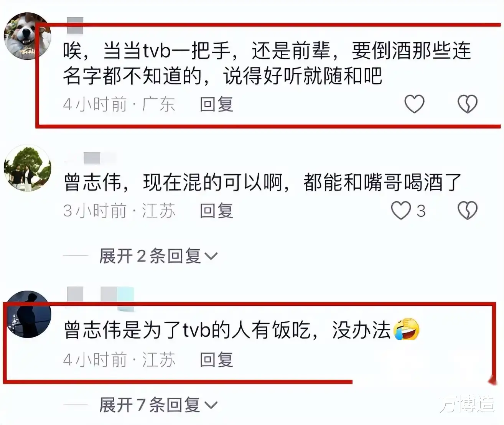Image resolution: width=504 pixels, height=425 pixels.
Task: Like the tvb一把手 comment from 广东
Action: [414, 104]
